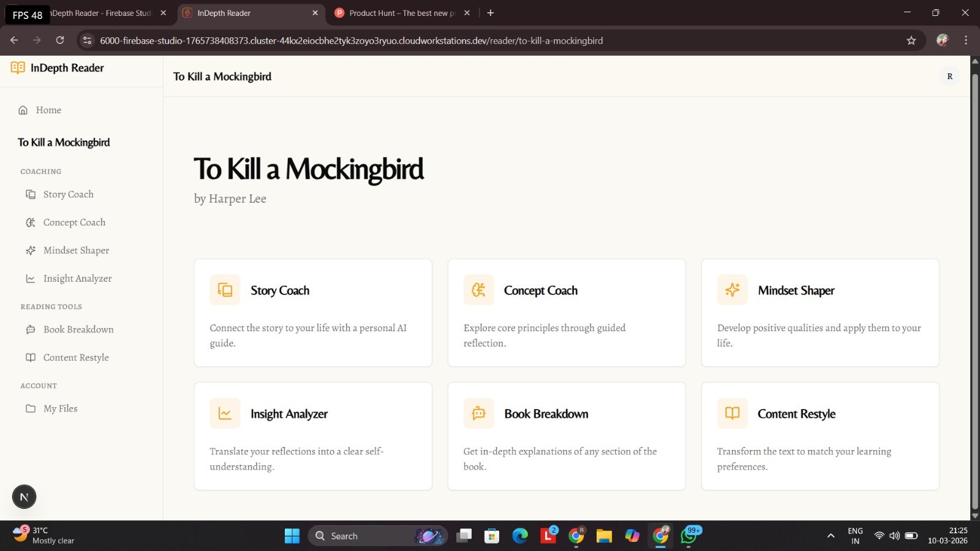This screenshot has height=551, width=980.
Task: Click the Book Breakdown icon under Reading Tools
Action: [31, 329]
